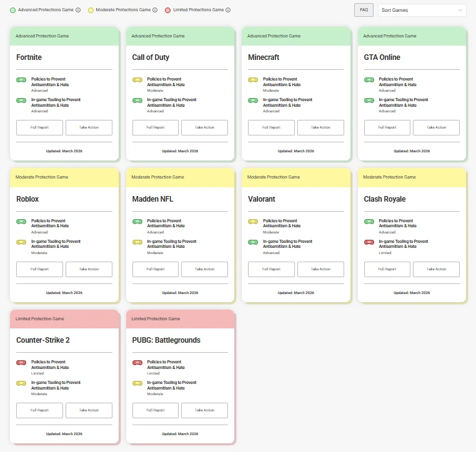Image resolution: width=476 pixels, height=452 pixels.
Task: Click Call of Duty's yellow policies controller icon
Action: point(137,80)
